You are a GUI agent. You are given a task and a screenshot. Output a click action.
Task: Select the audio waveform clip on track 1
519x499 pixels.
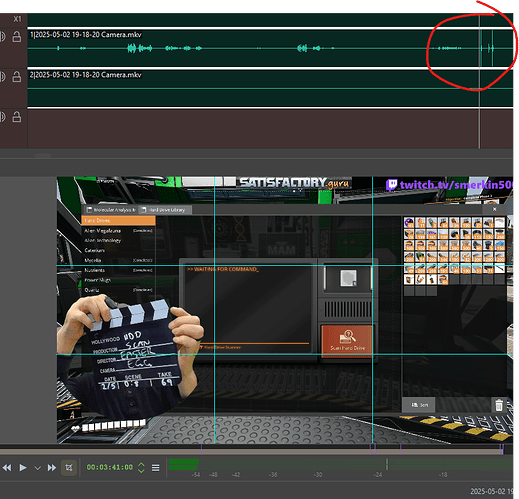[x=270, y=48]
